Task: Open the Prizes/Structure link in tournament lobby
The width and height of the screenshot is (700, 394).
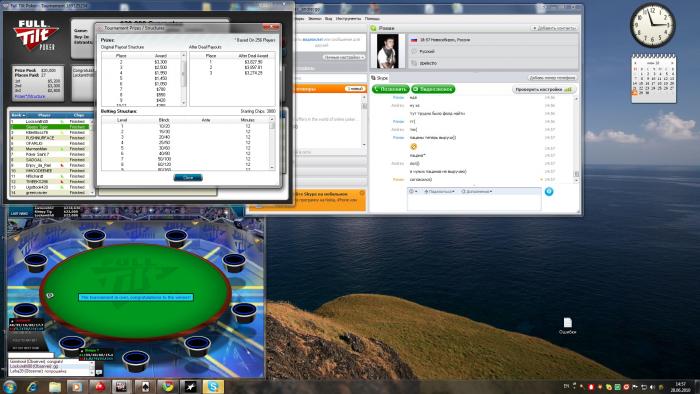Action: pos(30,96)
